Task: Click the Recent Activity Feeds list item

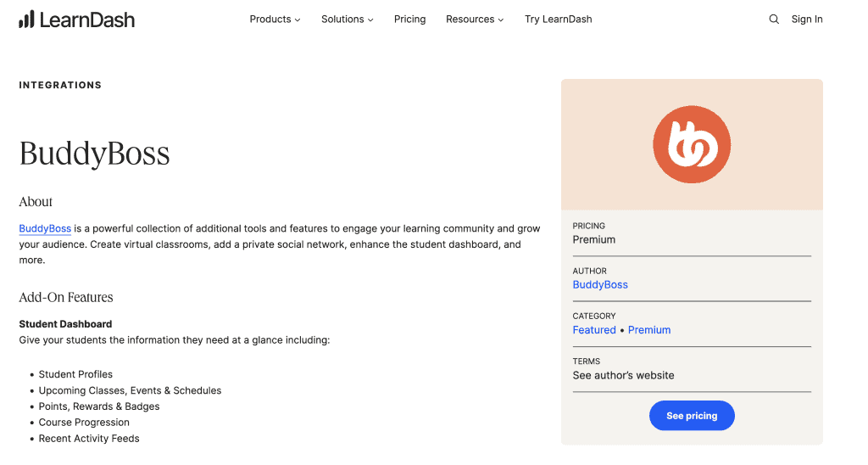Action: 89,439
